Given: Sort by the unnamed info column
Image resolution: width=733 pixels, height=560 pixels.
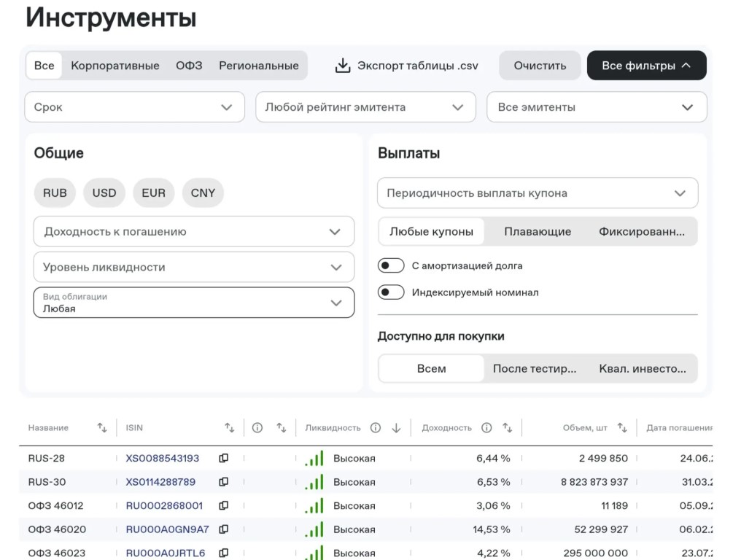Looking at the screenshot, I should click(281, 427).
